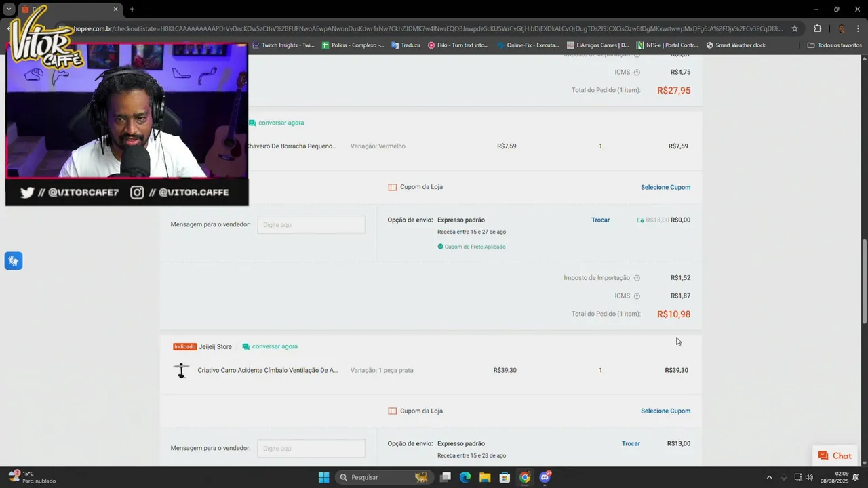Open File Explorer from taskbar
The height and width of the screenshot is (488, 868).
(x=485, y=477)
